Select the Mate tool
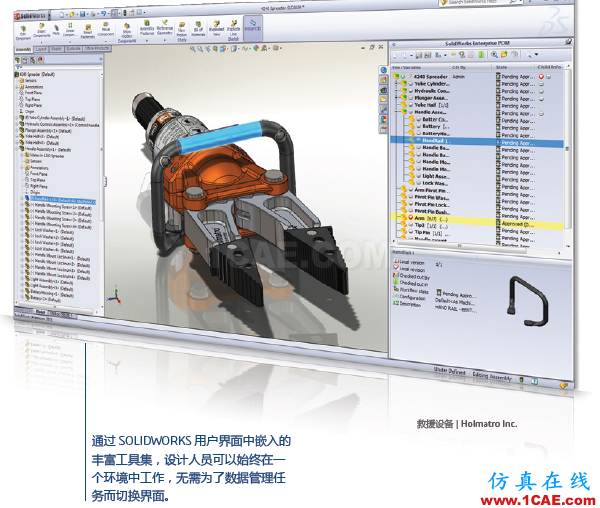 tap(56, 30)
